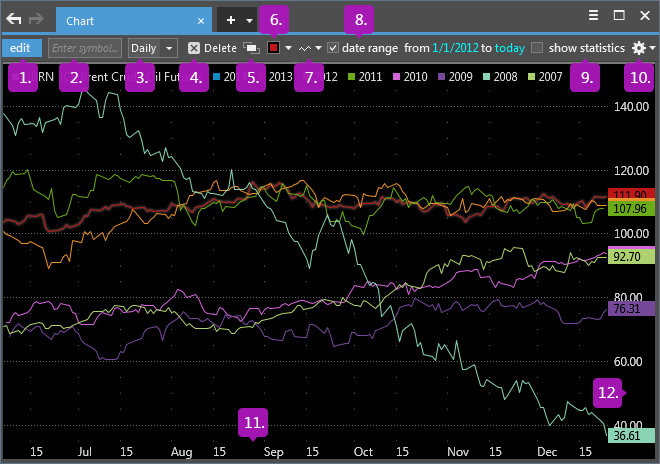Click the back navigation arrow
This screenshot has width=660, height=464.
(x=15, y=18)
